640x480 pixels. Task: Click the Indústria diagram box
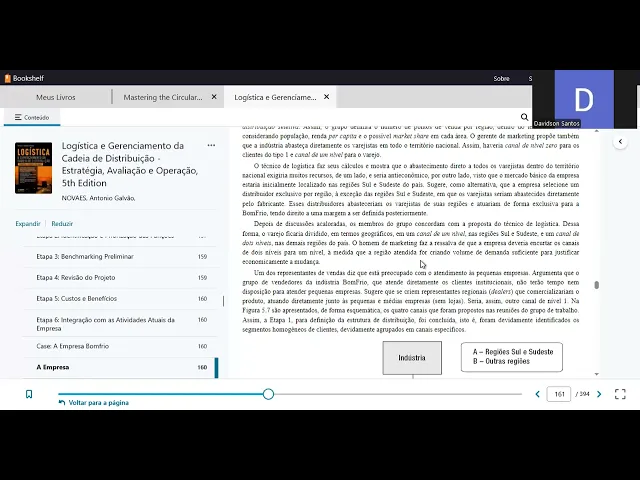coord(412,358)
